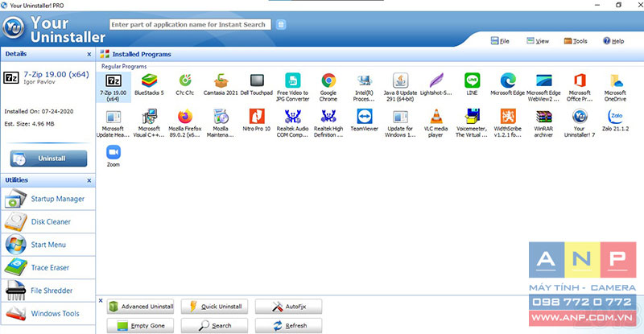
Task: Focus the Instant Search input field
Action: (190, 25)
